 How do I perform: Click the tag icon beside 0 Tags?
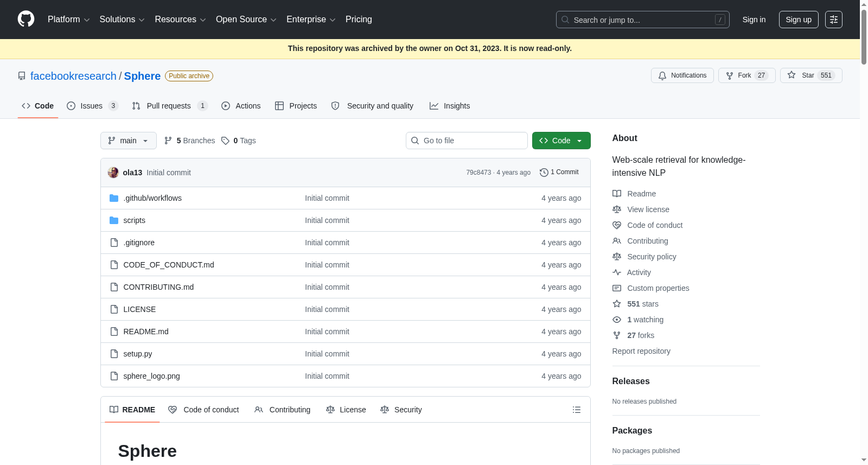[225, 141]
